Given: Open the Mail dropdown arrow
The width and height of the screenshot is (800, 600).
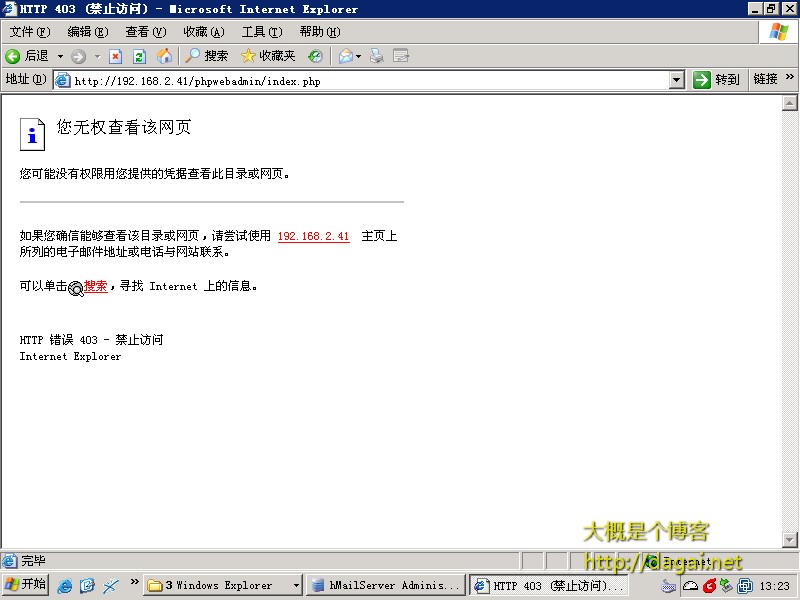Looking at the screenshot, I should (x=359, y=56).
